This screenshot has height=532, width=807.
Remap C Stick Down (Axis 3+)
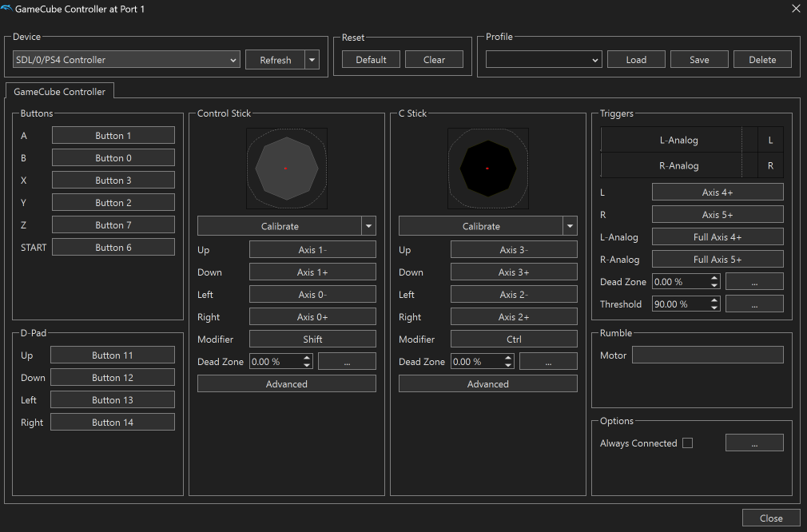click(514, 272)
